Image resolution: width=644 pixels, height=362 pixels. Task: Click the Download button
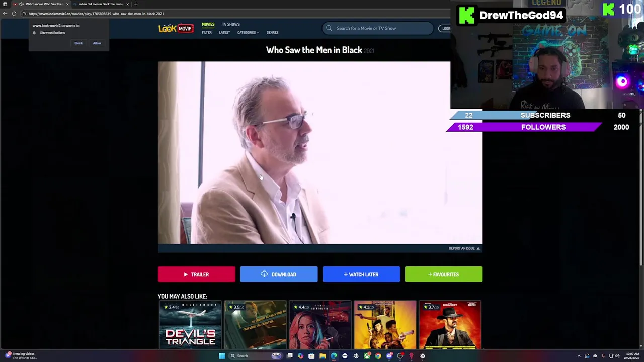click(279, 274)
